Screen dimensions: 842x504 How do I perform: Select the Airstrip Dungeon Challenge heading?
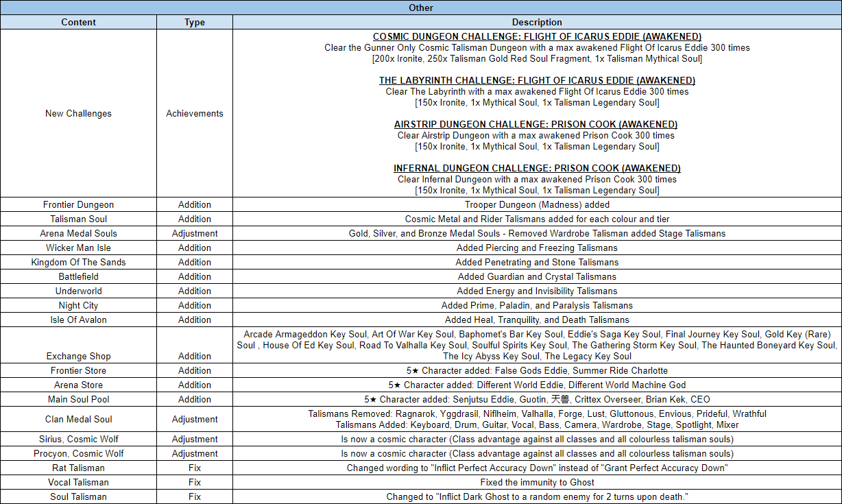(536, 124)
